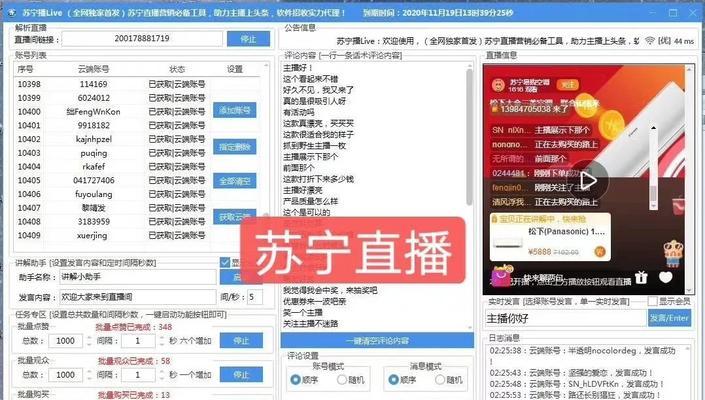Click the 直播信息 panel outer scrollbar
The width and height of the screenshot is (705, 400).
tap(688, 179)
